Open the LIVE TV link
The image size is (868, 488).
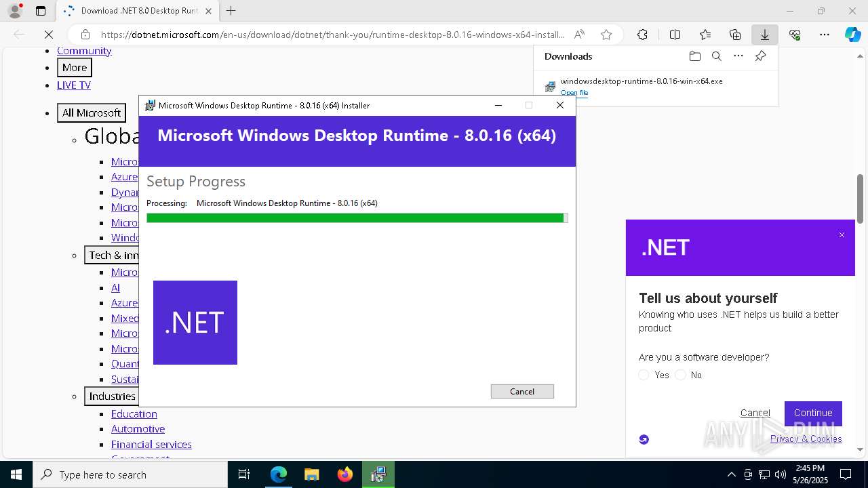[x=74, y=85]
